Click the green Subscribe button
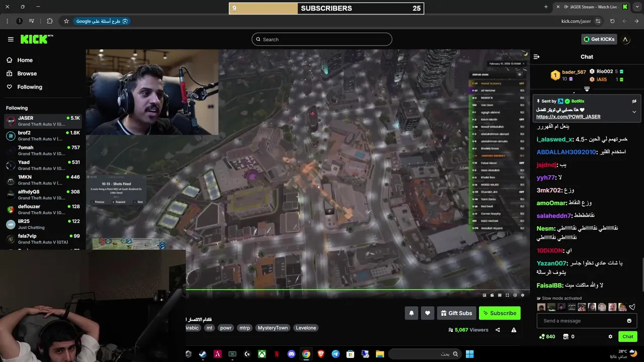 tap(500, 313)
